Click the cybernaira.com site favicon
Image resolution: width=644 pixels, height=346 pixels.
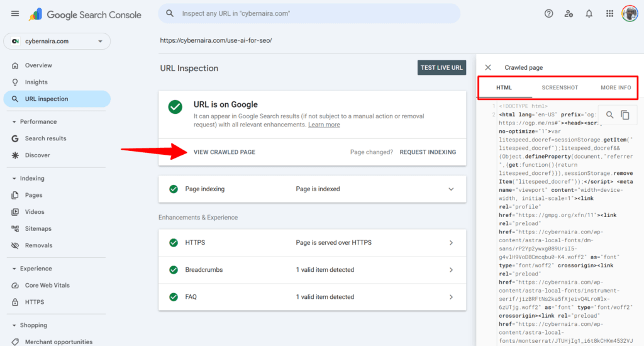coord(15,41)
